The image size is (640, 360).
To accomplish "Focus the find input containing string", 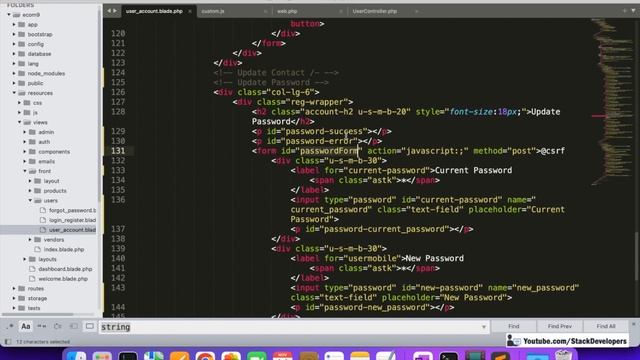I will pyautogui.click(x=294, y=327).
